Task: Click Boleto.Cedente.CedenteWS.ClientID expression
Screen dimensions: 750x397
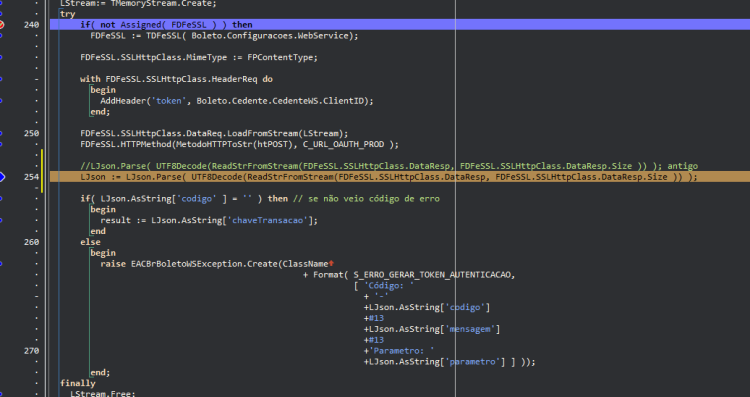Action: (x=280, y=101)
